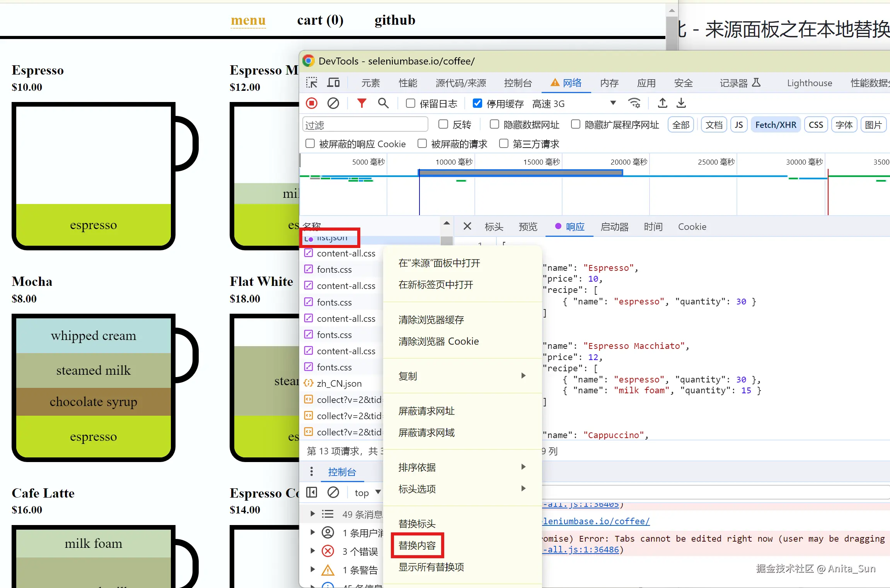Open network conditions Wi-Fi gear icon

[x=634, y=103]
